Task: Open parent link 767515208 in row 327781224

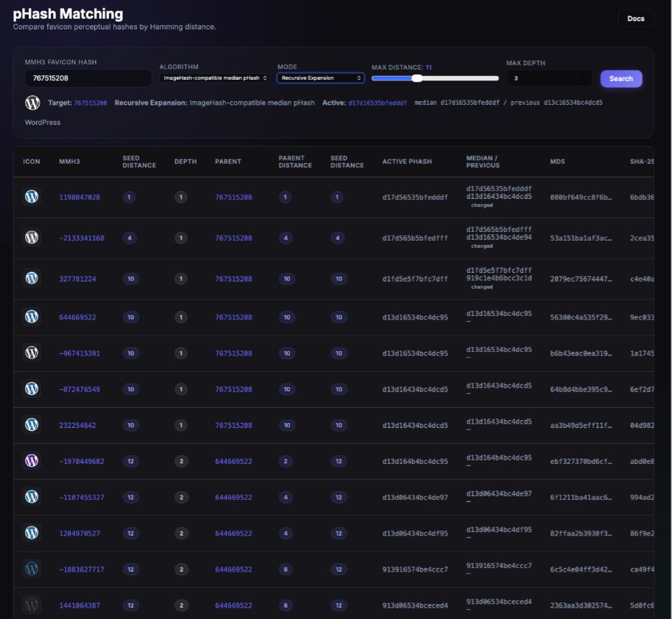Action: tap(233, 279)
